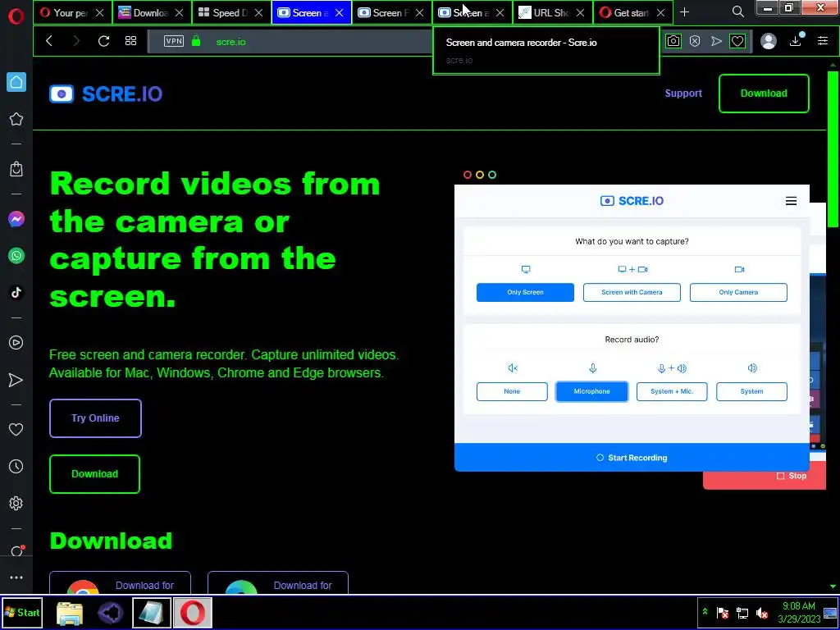Open Bookmarks star in the sidebar

(x=16, y=119)
